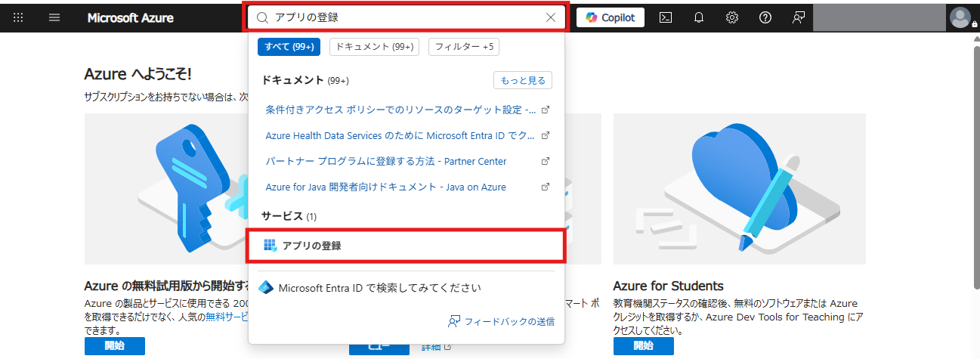Select the すべて (99+) filter tab
This screenshot has height=359, width=980.
[289, 47]
